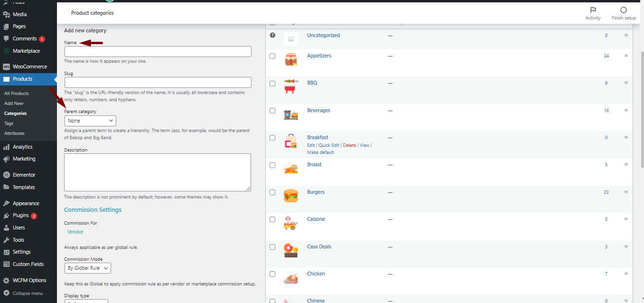Expand the Commission Mode dropdown
Image resolution: width=644 pixels, height=303 pixels.
pos(87,268)
